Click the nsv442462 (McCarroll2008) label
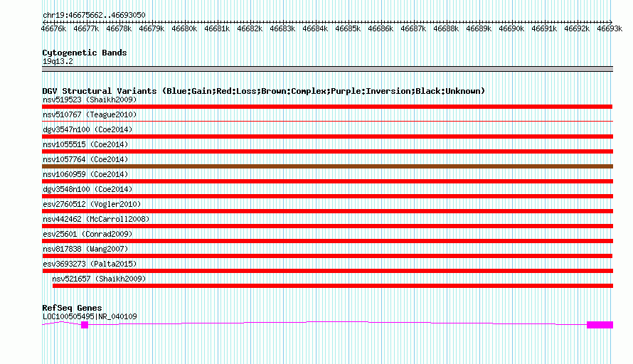The width and height of the screenshot is (633, 364). click(96, 219)
